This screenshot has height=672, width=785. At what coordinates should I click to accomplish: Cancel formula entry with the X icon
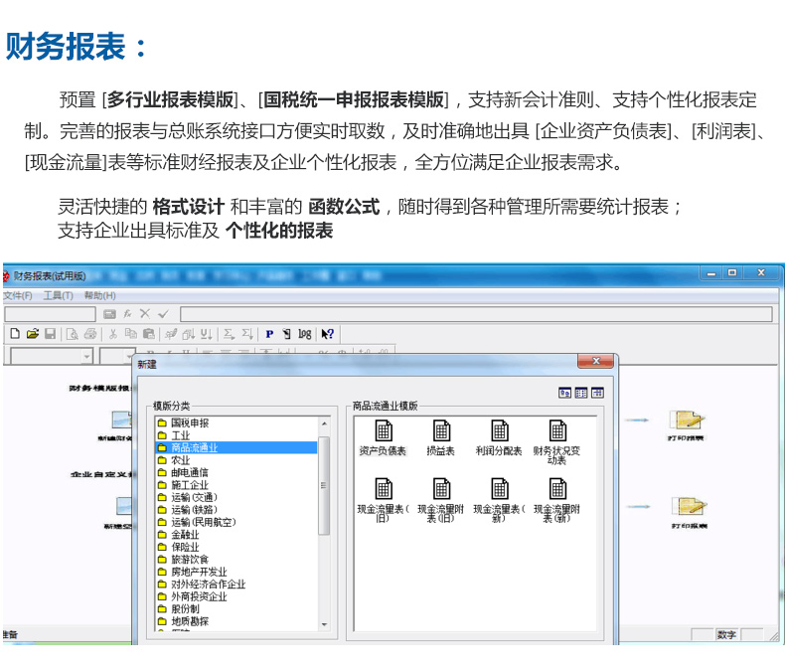click(x=145, y=314)
